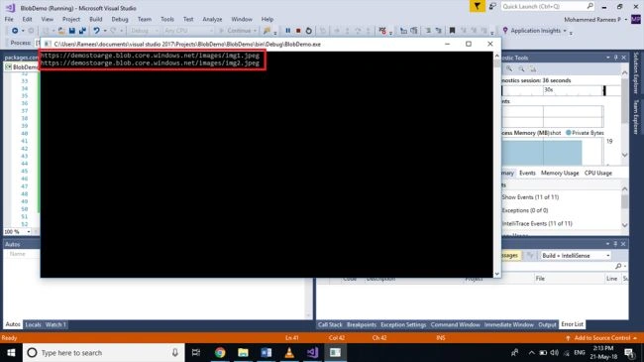Click the Undo arrow icon
The width and height of the screenshot is (644, 362).
click(96, 31)
